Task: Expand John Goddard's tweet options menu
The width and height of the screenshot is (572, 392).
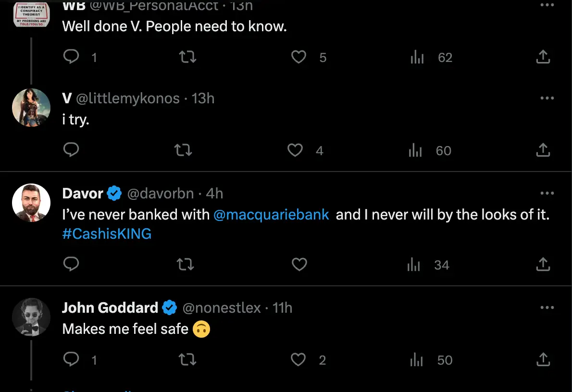Action: click(547, 307)
